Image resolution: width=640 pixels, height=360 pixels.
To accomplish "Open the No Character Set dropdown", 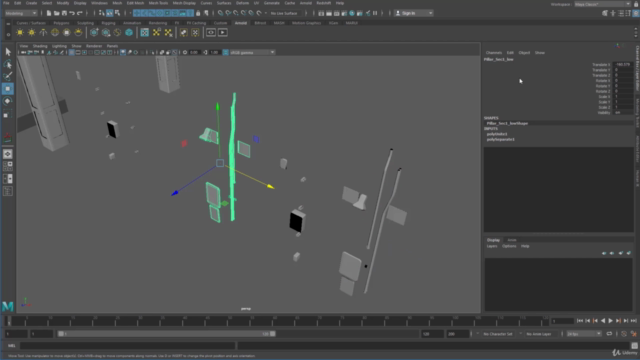I will pos(498,334).
